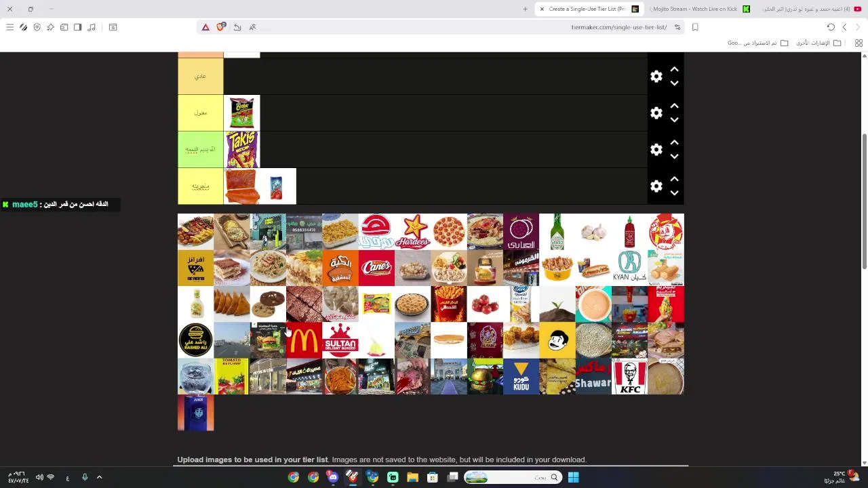Open settings gear for the Takis tier row
This screenshot has height=488, width=868.
[x=656, y=150]
